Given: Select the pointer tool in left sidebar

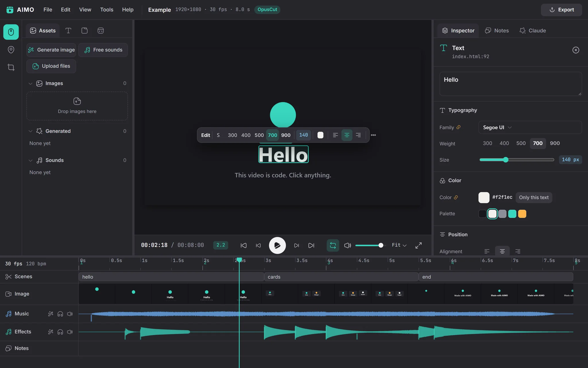Looking at the screenshot, I should click(x=11, y=32).
